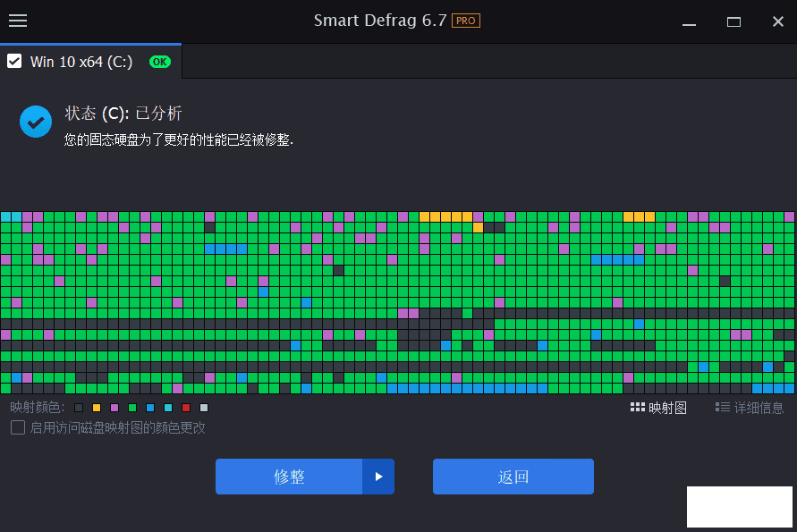This screenshot has width=797, height=532.
Task: Select the Win 10 x64 (C:) tab
Action: coord(90,62)
